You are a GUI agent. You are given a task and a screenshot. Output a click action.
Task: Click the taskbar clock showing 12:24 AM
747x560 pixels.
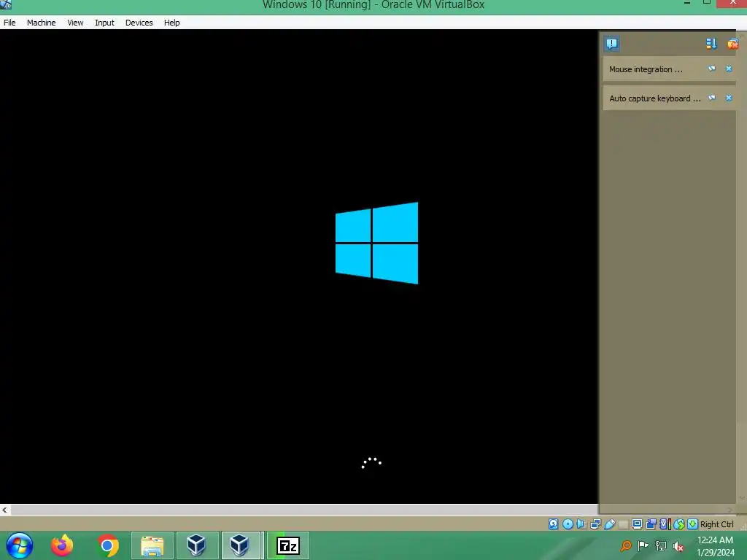(x=715, y=540)
